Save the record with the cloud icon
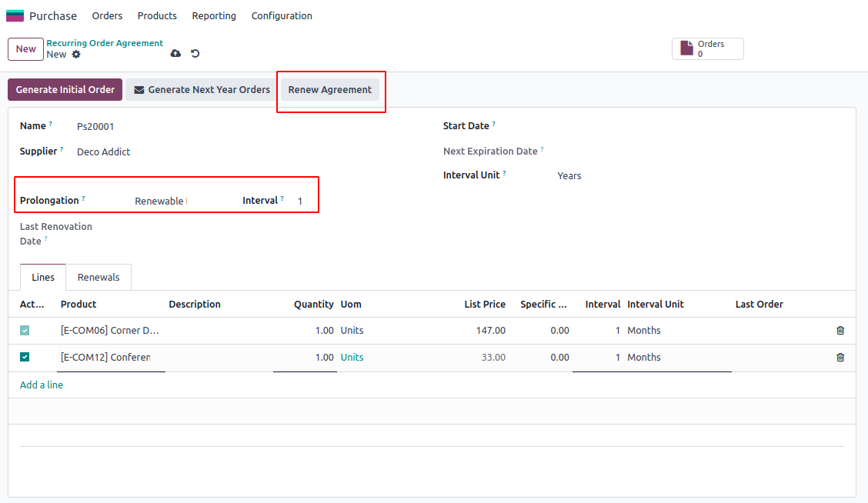The height and width of the screenshot is (503, 868). click(175, 53)
